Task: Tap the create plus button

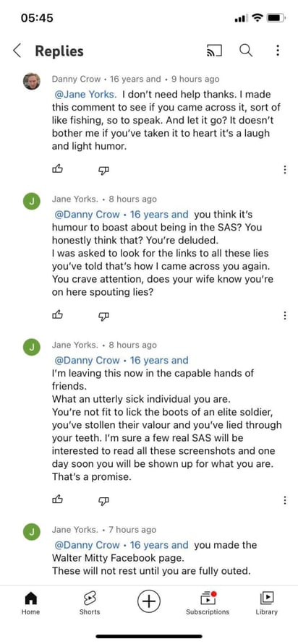Action: click(x=149, y=601)
